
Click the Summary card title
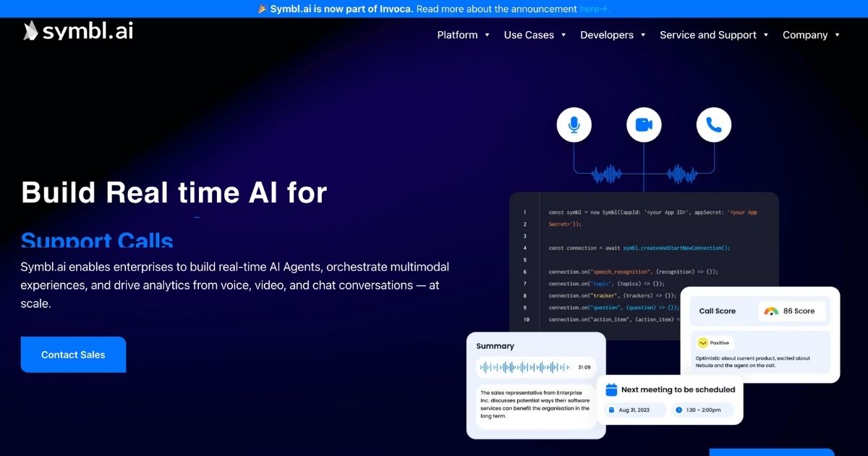point(495,346)
